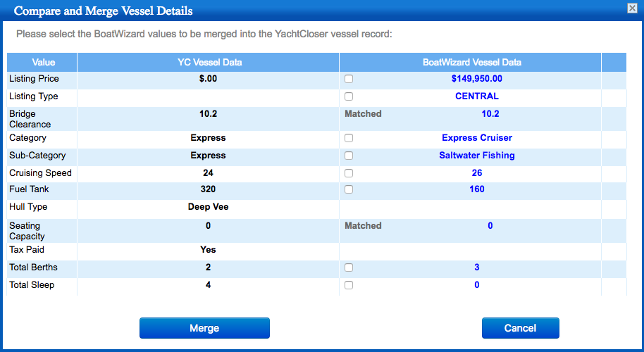
Task: Click the Tax Paid Yes value
Action: pos(209,250)
